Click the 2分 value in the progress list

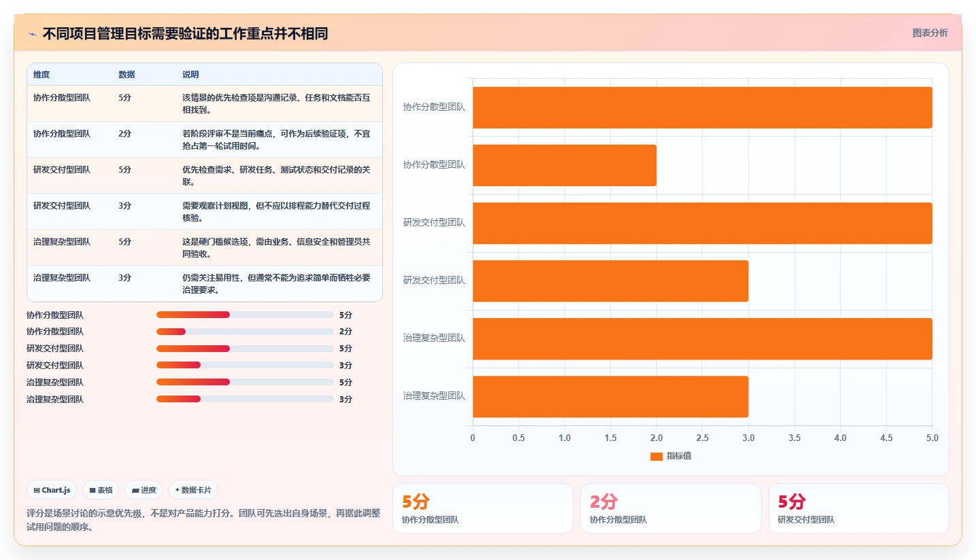point(346,332)
